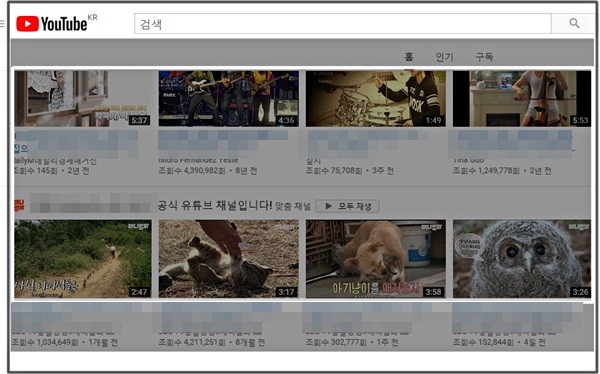
Task: Open the 공식 유튜브 채널입니다 channel link
Action: pos(215,205)
